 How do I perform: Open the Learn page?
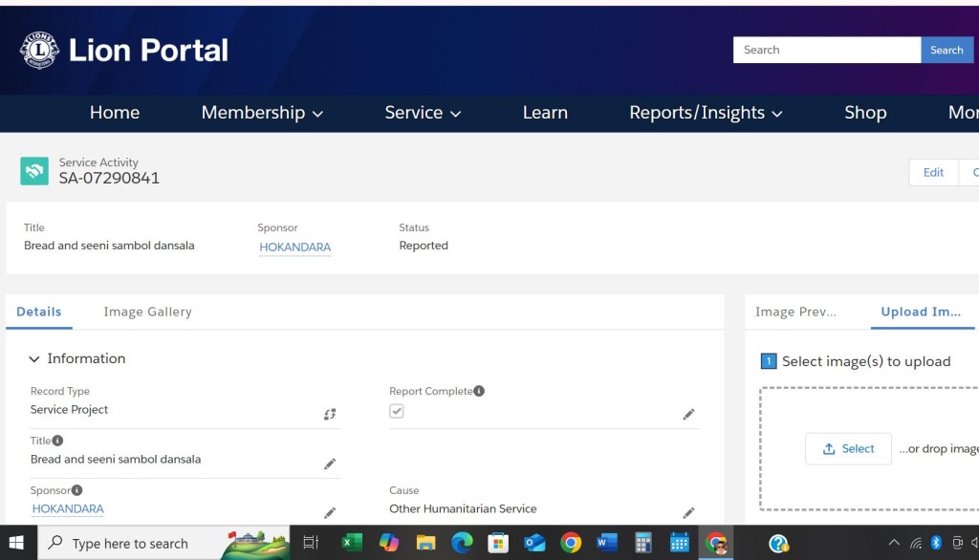coord(545,113)
